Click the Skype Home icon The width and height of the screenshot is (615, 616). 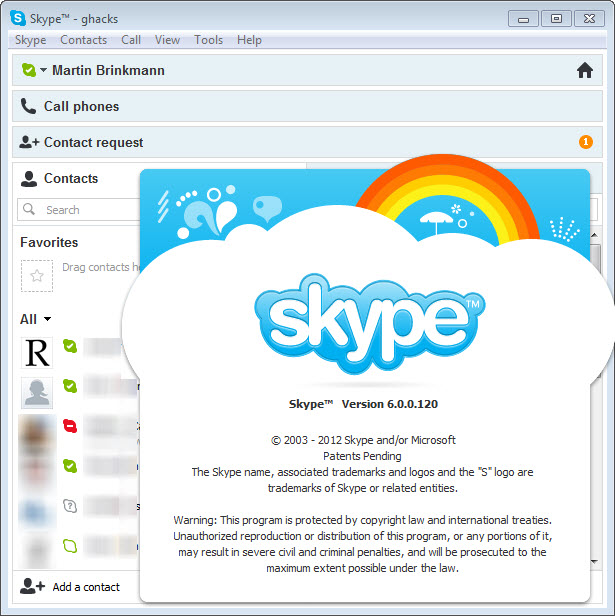click(585, 70)
